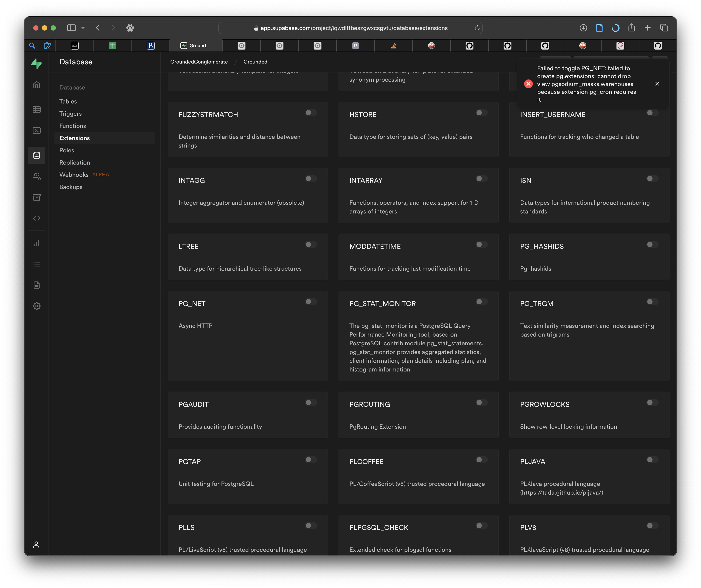Open Authentication via the users icon
Screen dimensions: 701x588
click(x=36, y=176)
